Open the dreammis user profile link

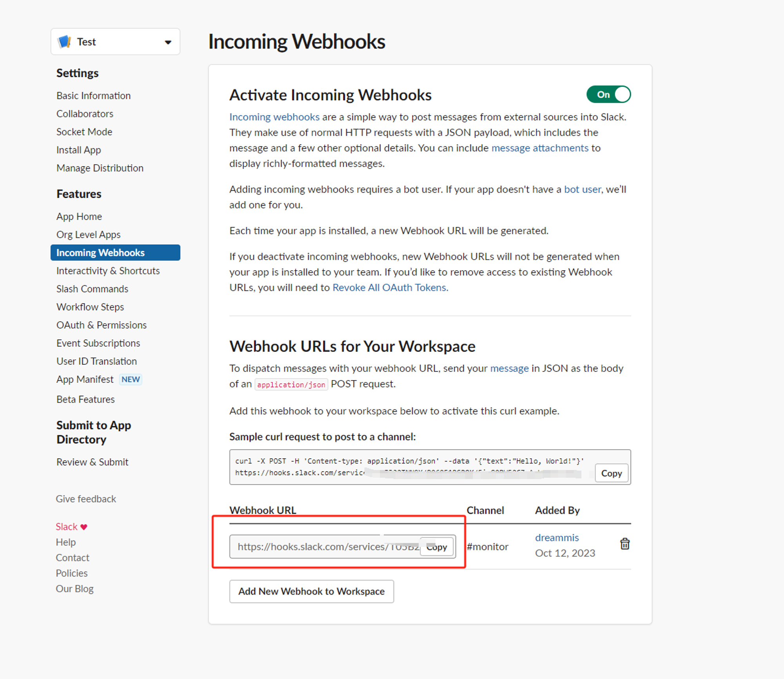pyautogui.click(x=557, y=537)
